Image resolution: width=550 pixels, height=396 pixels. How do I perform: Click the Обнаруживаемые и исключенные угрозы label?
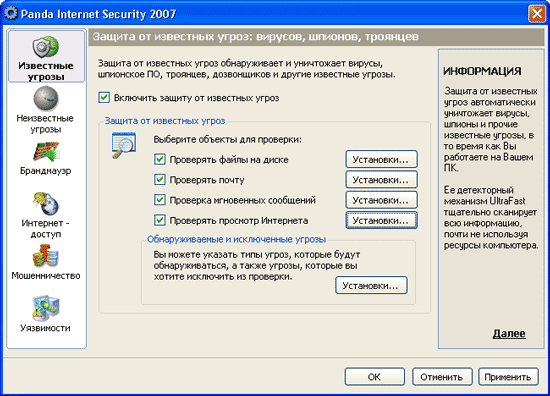pyautogui.click(x=236, y=239)
